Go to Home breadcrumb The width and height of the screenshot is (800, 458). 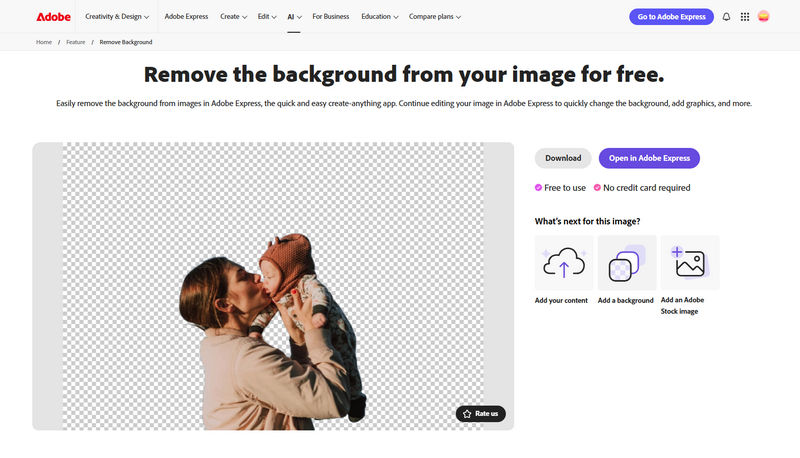pyautogui.click(x=44, y=42)
